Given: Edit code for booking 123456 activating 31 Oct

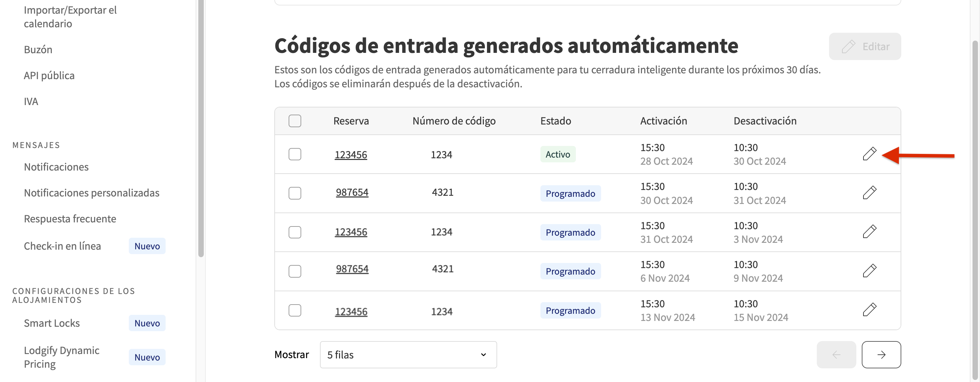Looking at the screenshot, I should tap(870, 232).
